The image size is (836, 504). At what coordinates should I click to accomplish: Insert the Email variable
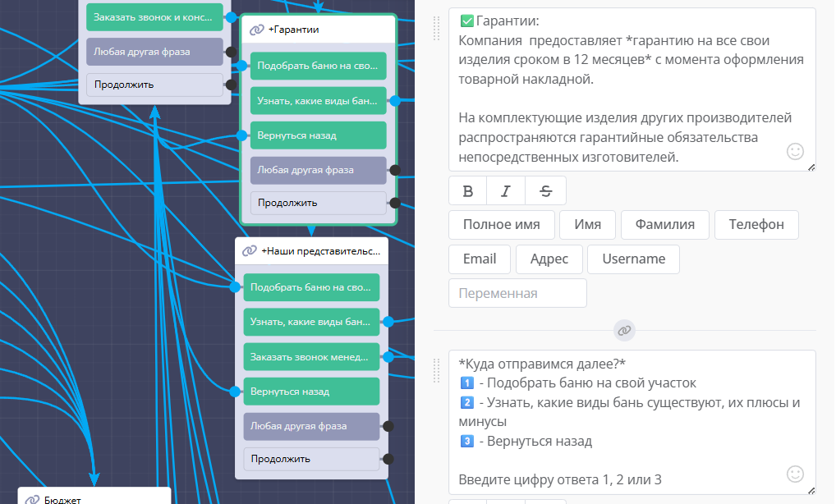[x=480, y=259]
